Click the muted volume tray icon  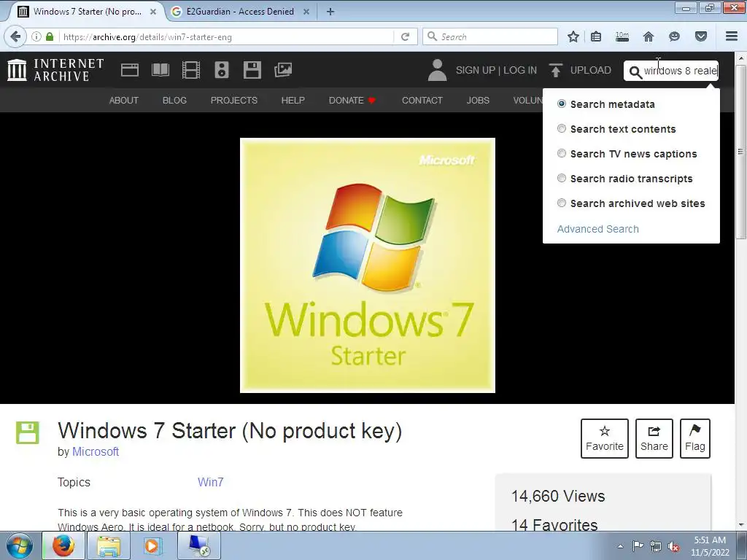click(x=673, y=547)
